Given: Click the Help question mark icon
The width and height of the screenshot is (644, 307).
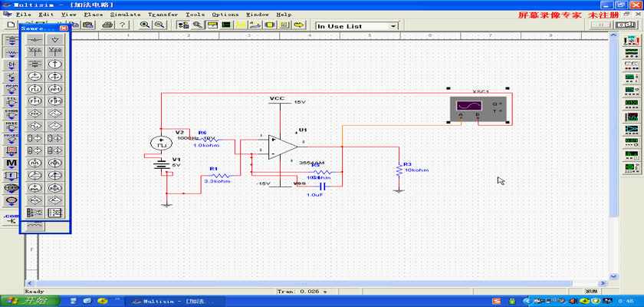Looking at the screenshot, I should tap(122, 25).
